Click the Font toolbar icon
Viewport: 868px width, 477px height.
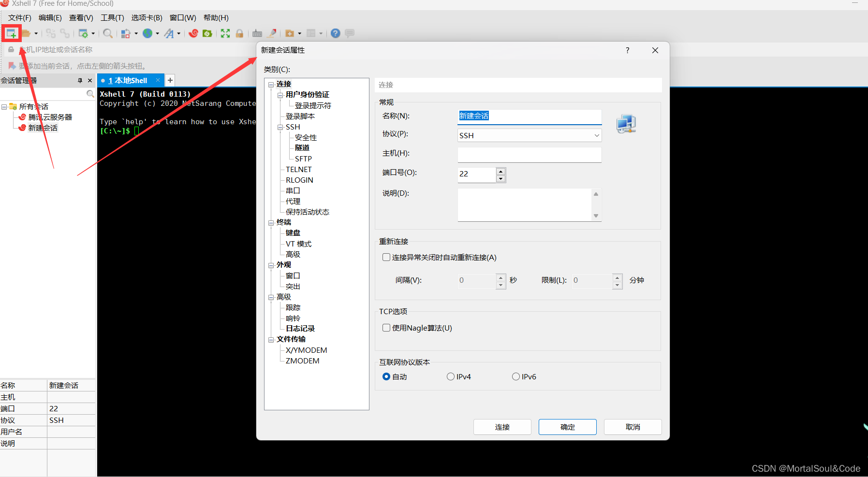169,33
